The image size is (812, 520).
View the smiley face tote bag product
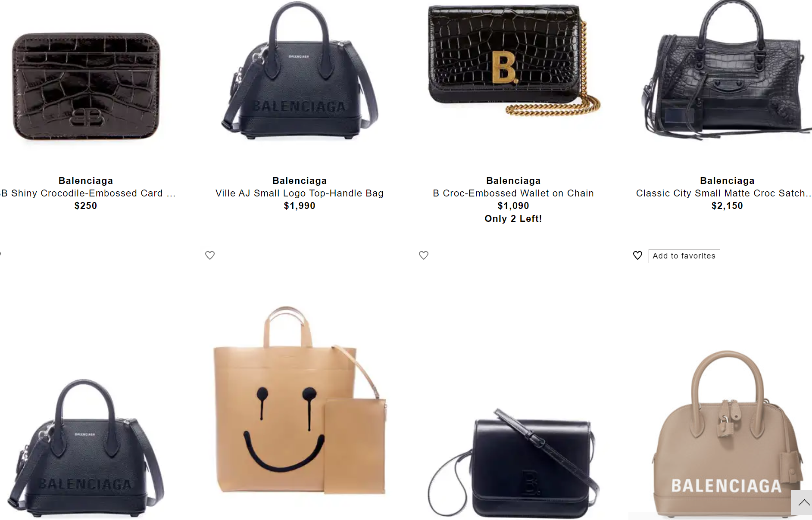pyautogui.click(x=300, y=400)
